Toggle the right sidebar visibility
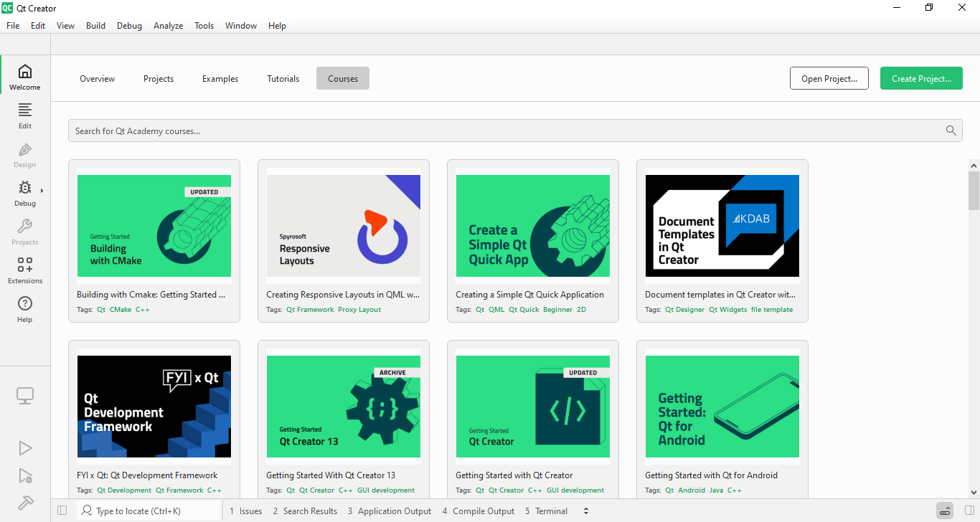Screen dimensions: 980x522 click(969, 511)
